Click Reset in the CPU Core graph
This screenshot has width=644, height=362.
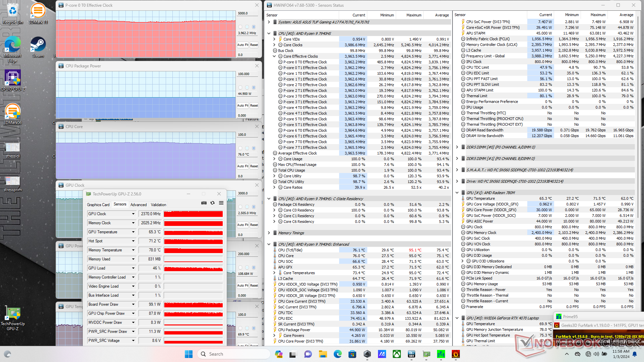coord(254,166)
